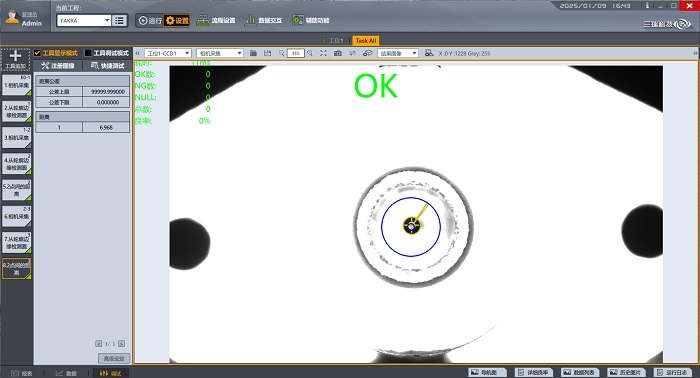The width and height of the screenshot is (700, 378).
Task: Go to next page arrow in tool panel
Action: (121, 344)
